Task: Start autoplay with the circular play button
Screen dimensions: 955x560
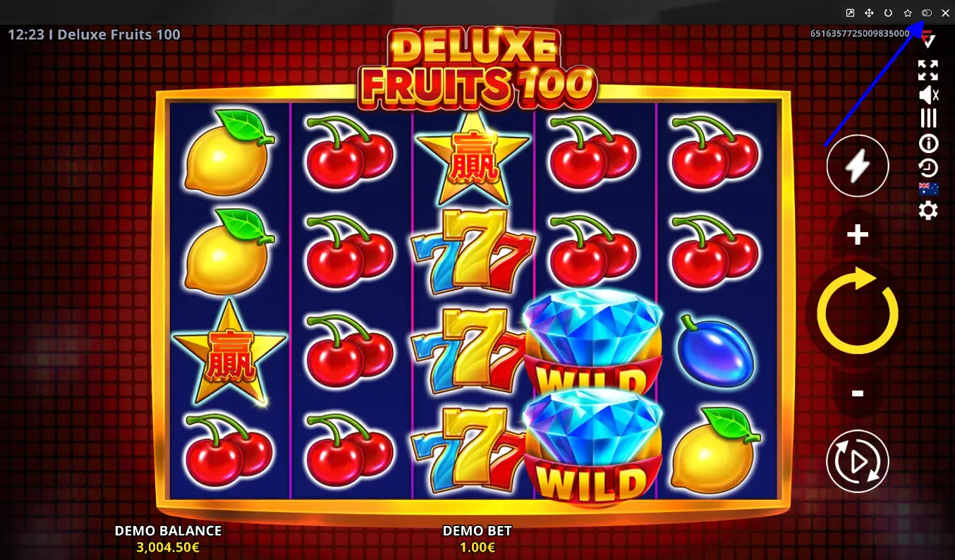Action: tap(857, 461)
